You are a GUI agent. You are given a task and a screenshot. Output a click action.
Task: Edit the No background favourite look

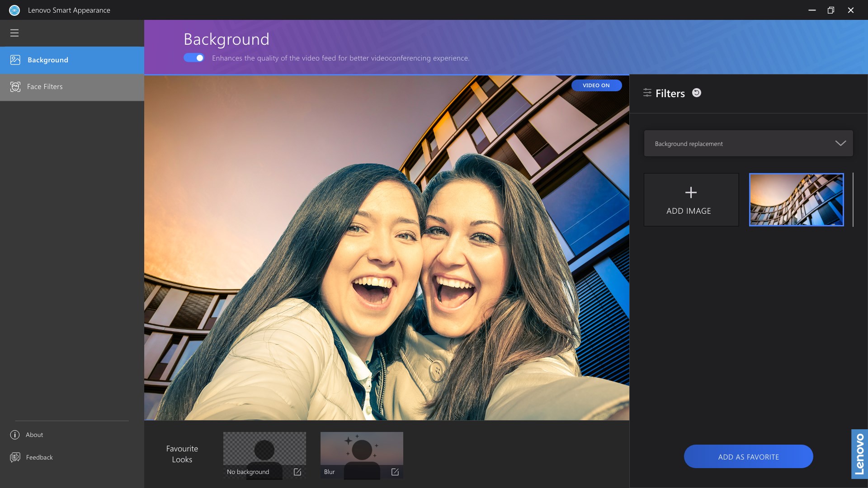(297, 472)
